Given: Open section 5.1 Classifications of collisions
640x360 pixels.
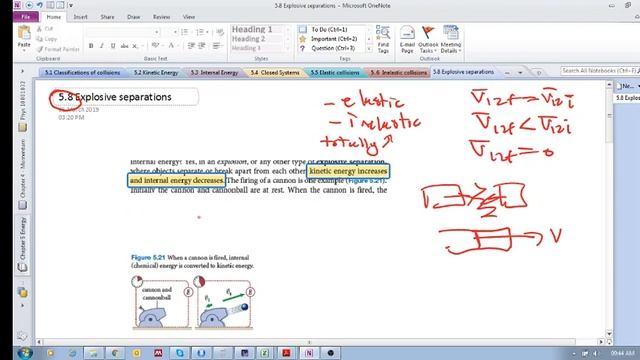Looking at the screenshot, I should click(x=82, y=72).
